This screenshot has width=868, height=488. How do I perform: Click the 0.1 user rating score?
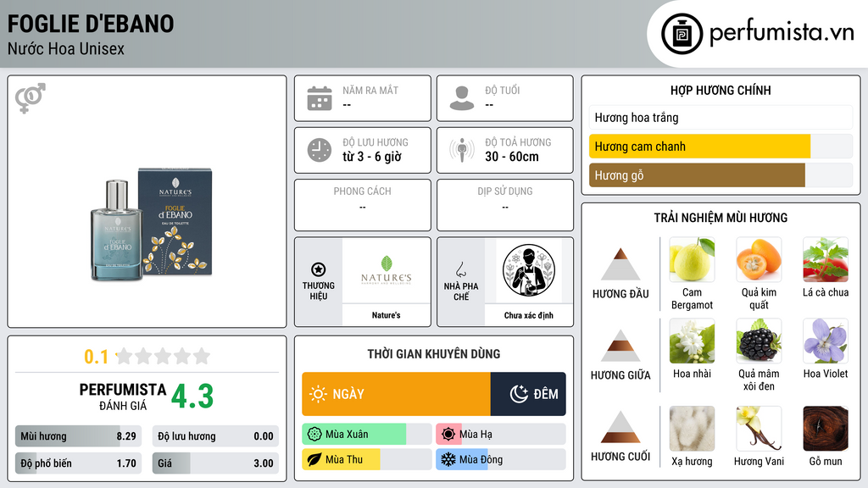pyautogui.click(x=97, y=357)
